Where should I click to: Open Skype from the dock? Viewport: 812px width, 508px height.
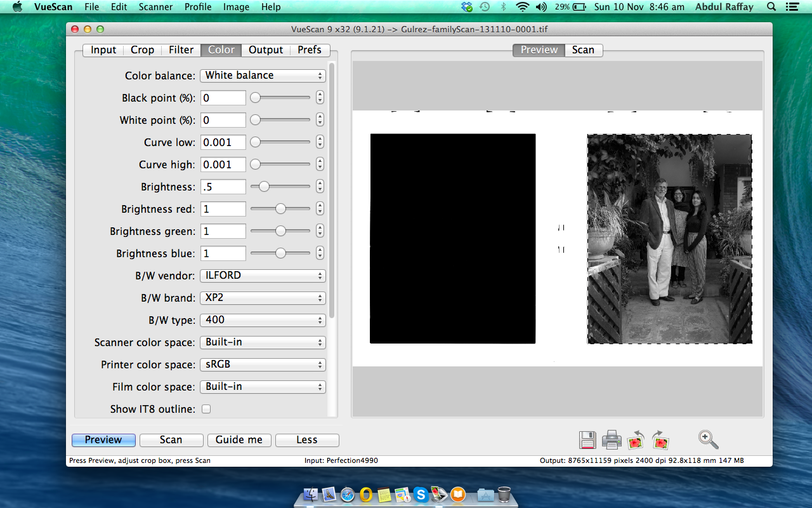(421, 494)
